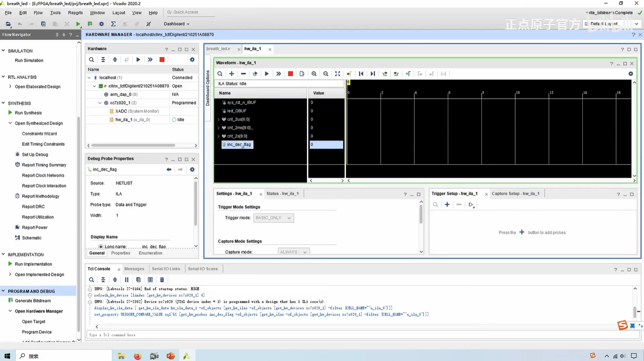Expand cnt_2s[9:0] signal in waveform
This screenshot has height=361, width=644.
[219, 136]
